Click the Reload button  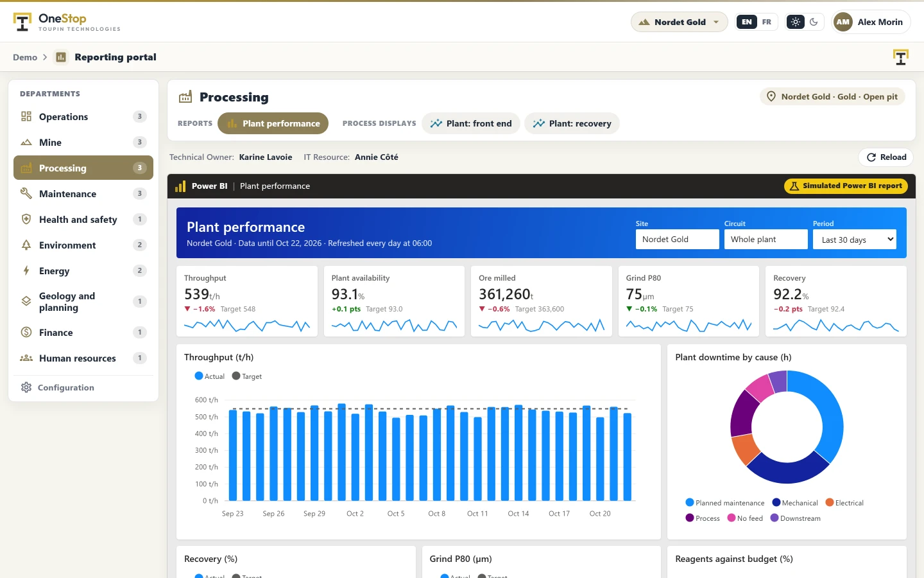[886, 157]
